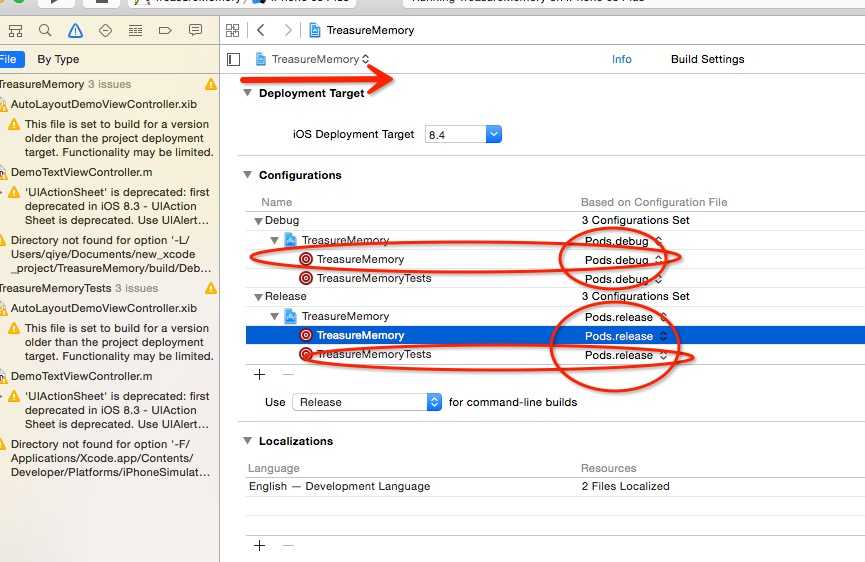Open the breakpoint navigator icon
The width and height of the screenshot is (865, 562).
[165, 30]
